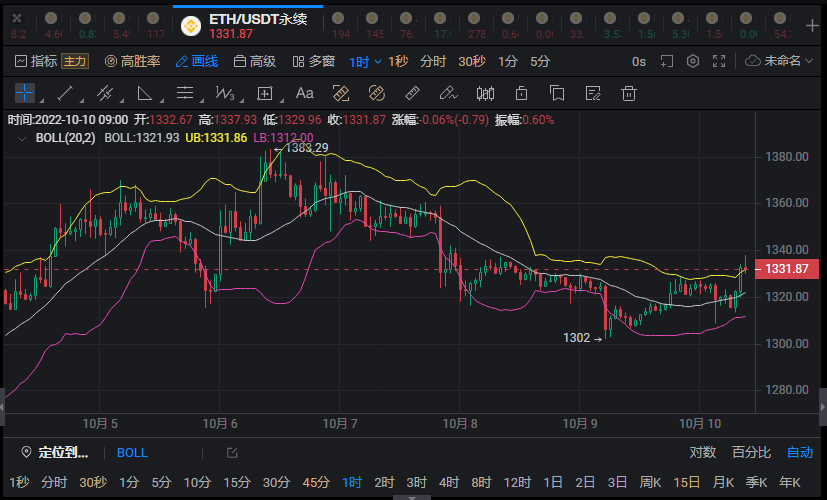Image resolution: width=827 pixels, height=500 pixels.
Task: Select 月K in bottom timeframe bar
Action: [723, 482]
